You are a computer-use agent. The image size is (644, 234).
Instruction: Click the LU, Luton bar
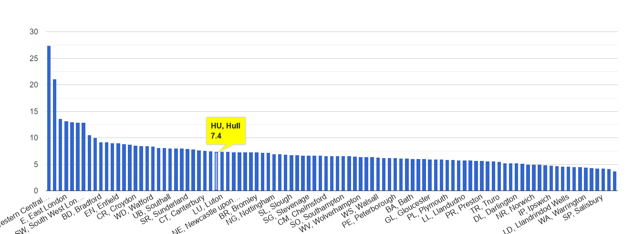(222, 171)
